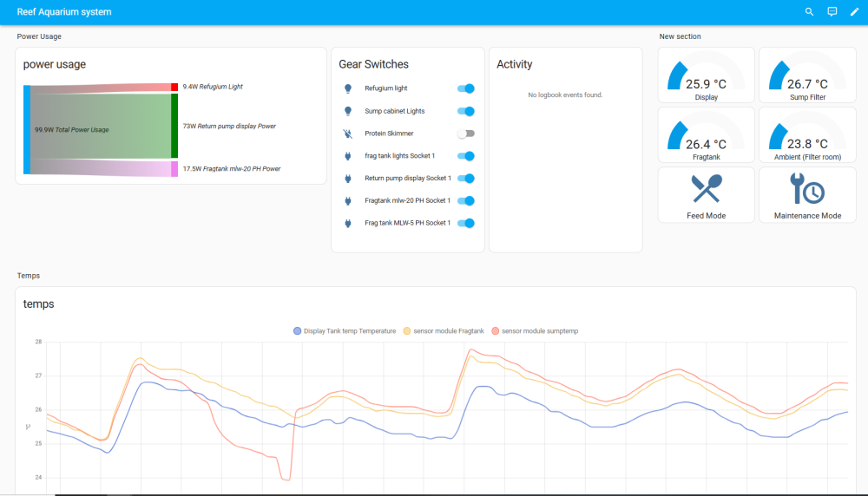Click the pencil edit dashboard icon
The height and width of the screenshot is (496, 868).
[854, 12]
